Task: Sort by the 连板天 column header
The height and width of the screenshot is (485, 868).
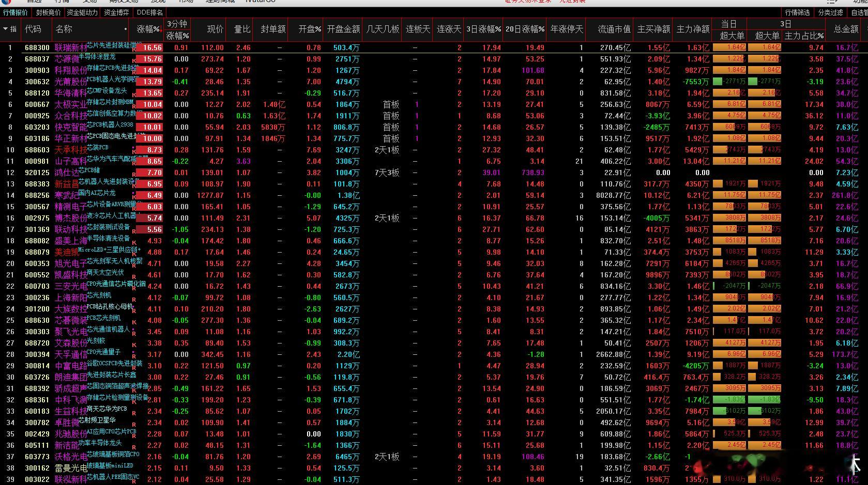Action: tap(418, 29)
